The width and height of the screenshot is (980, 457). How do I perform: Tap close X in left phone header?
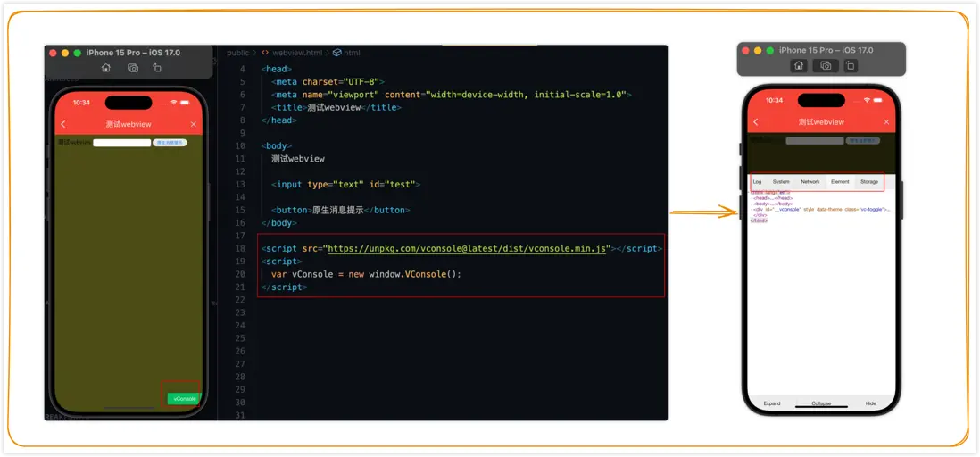point(193,124)
